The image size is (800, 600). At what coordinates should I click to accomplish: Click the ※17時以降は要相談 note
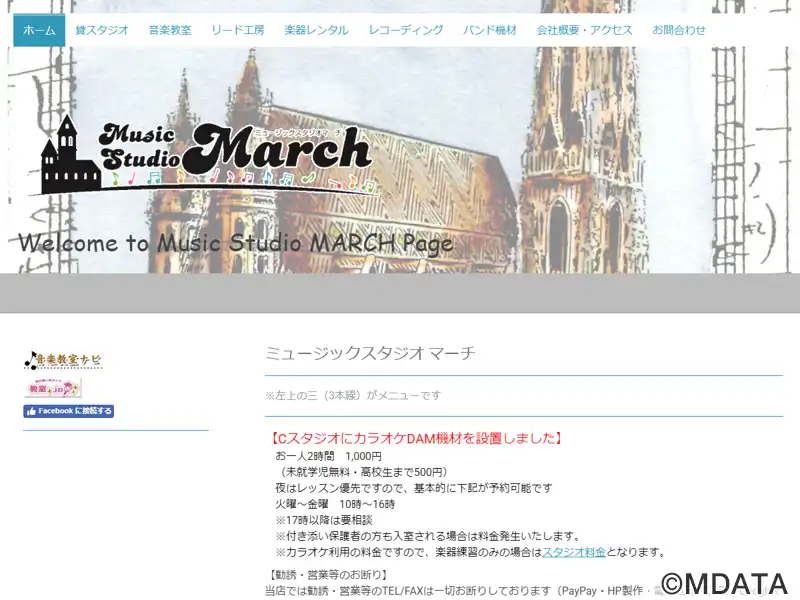point(324,520)
